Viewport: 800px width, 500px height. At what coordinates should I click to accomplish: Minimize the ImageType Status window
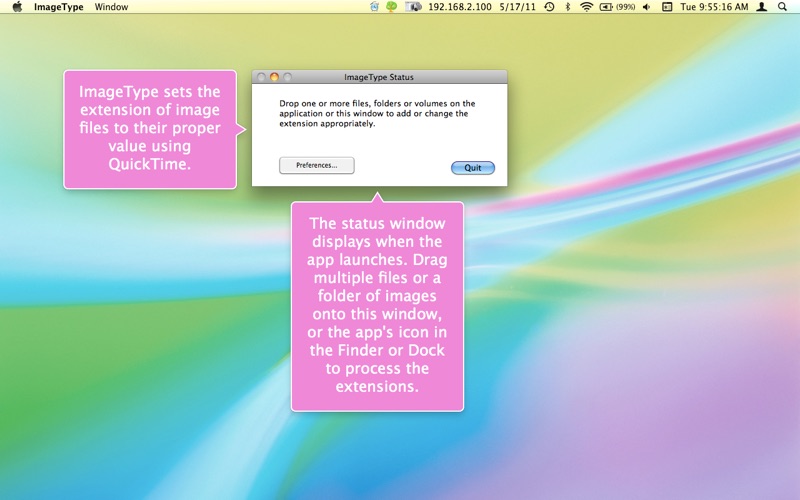tap(274, 77)
